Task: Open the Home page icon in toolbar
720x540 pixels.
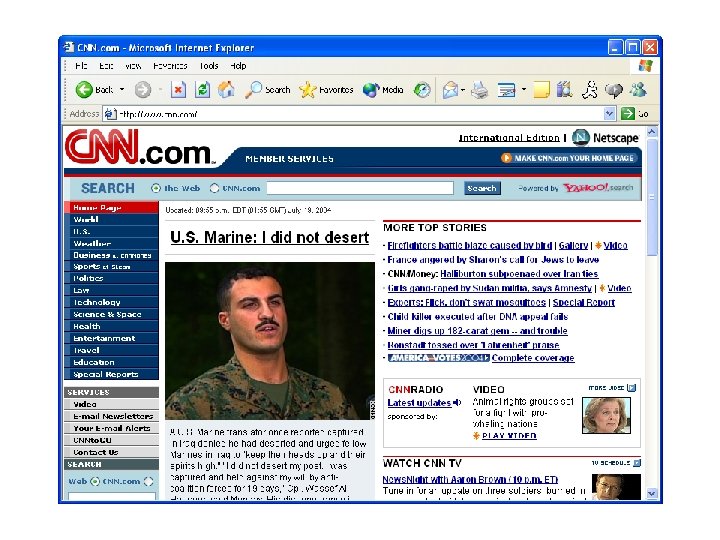Action: [226, 90]
